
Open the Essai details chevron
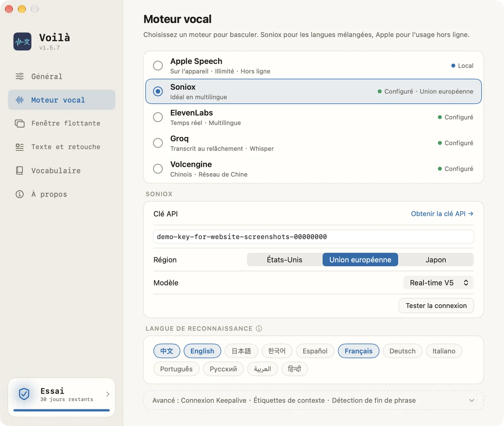point(108,394)
